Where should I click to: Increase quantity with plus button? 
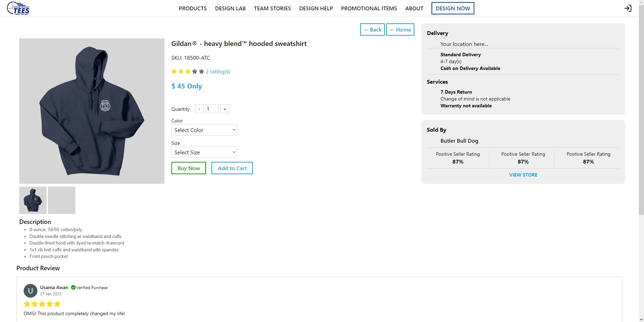(x=225, y=109)
